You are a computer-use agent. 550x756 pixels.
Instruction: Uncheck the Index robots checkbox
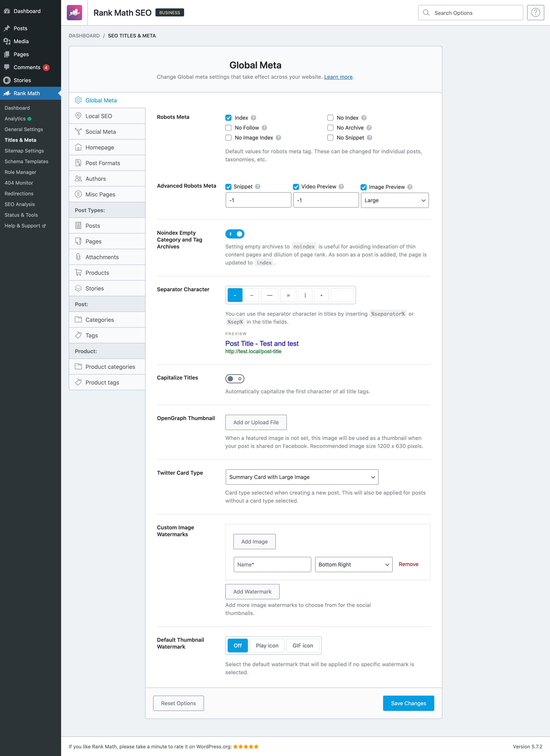pyautogui.click(x=229, y=118)
